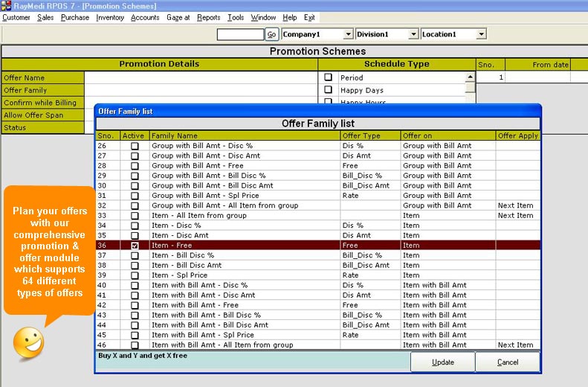Click the schedule type list scroll-up arrow

point(471,77)
